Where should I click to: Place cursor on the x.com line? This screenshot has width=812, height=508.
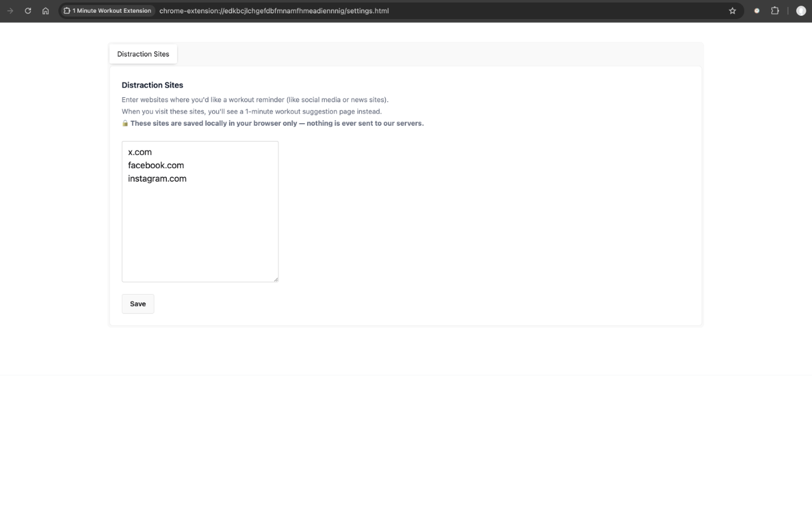coord(140,152)
